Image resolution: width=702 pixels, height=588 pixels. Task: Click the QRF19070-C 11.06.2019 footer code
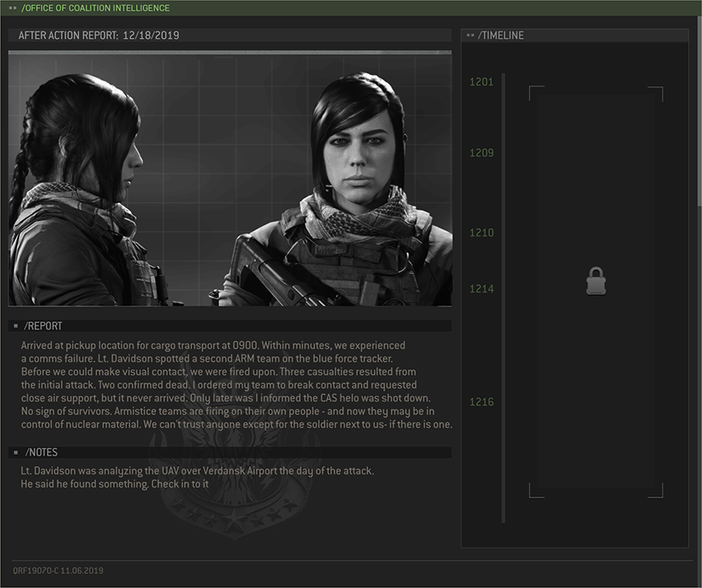pyautogui.click(x=58, y=571)
